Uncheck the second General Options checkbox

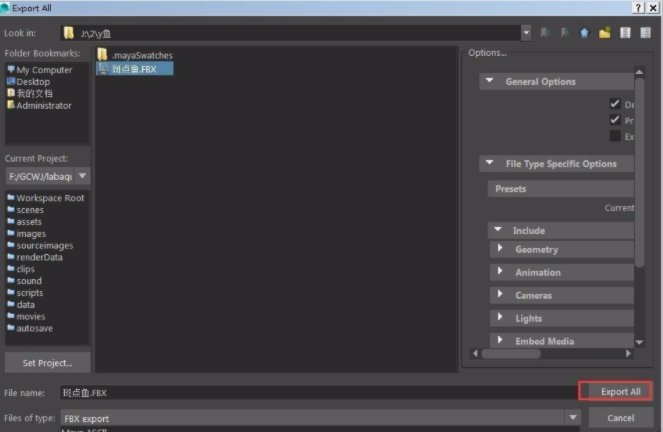615,120
